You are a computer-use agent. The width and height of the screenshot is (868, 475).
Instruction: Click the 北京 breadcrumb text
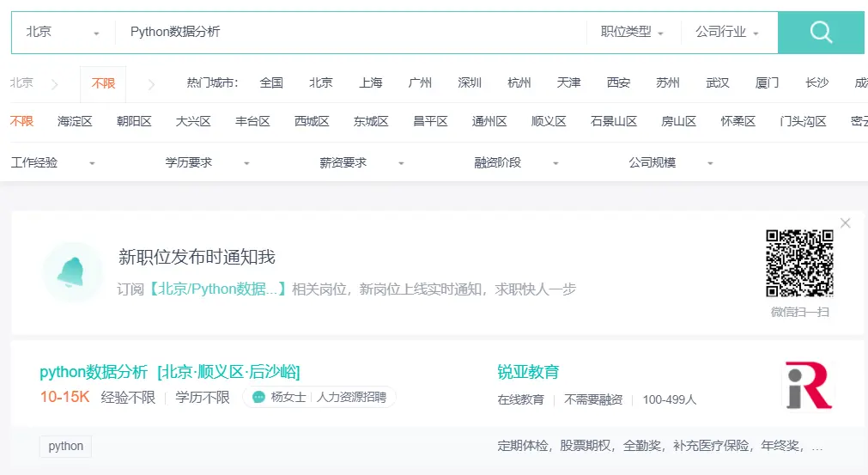coord(21,83)
